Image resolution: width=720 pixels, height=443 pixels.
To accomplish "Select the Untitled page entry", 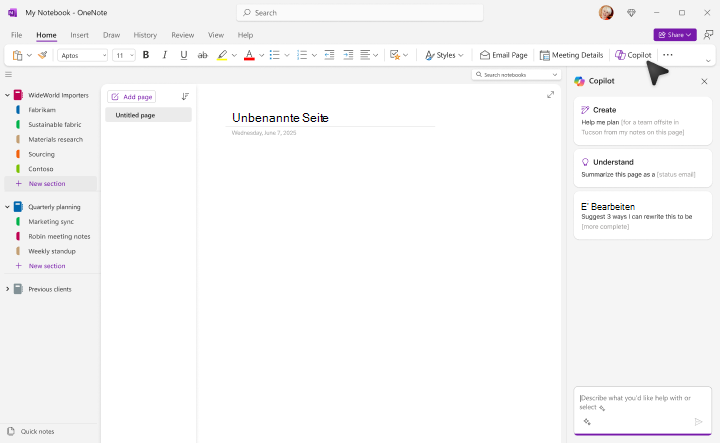I will pyautogui.click(x=148, y=115).
